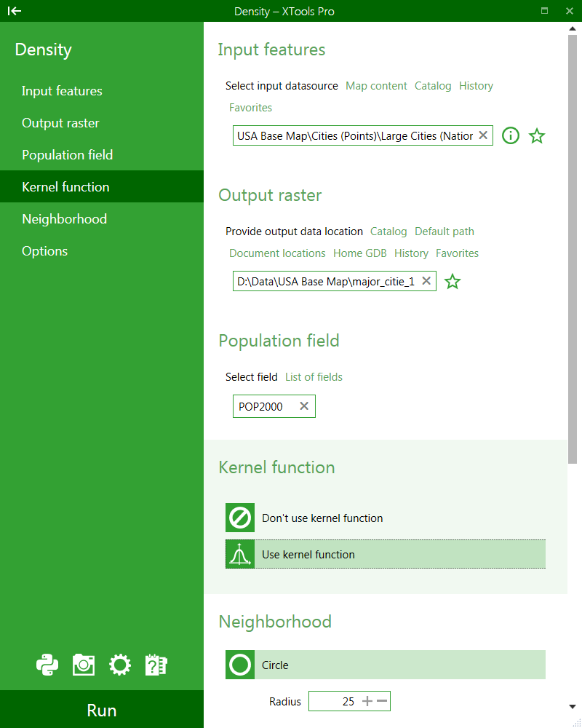Open output Document locations list

pyautogui.click(x=277, y=253)
